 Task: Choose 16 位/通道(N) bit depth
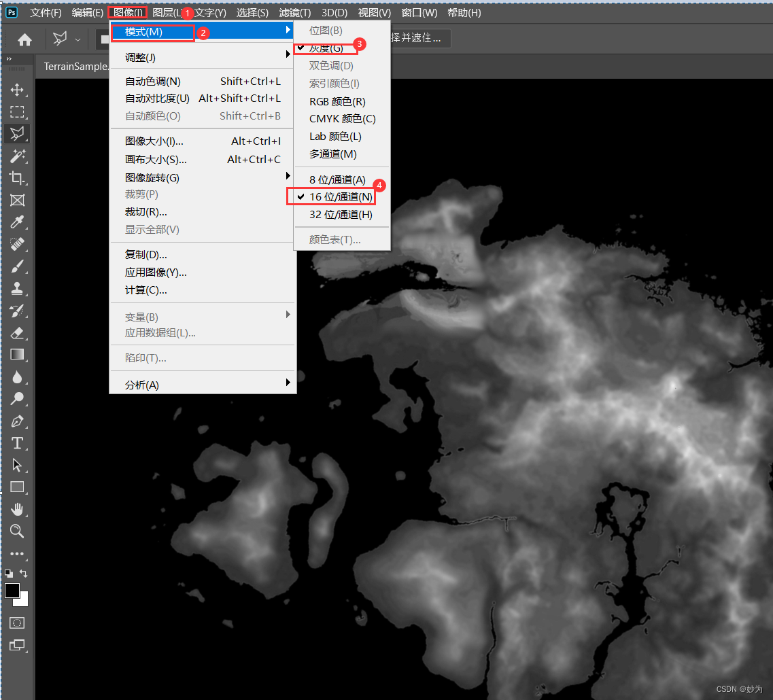[x=341, y=196]
